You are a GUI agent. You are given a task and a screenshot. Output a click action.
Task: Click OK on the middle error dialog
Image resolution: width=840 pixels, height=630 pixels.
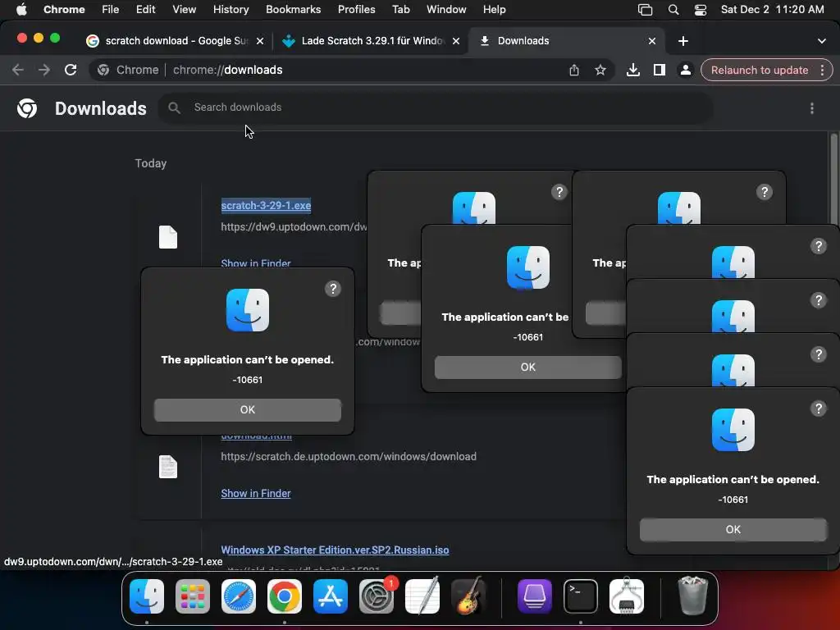[527, 367]
